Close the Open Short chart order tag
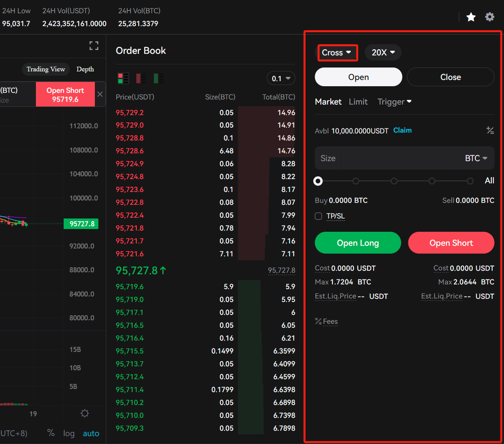Viewport: 504px width, 444px height. [100, 94]
